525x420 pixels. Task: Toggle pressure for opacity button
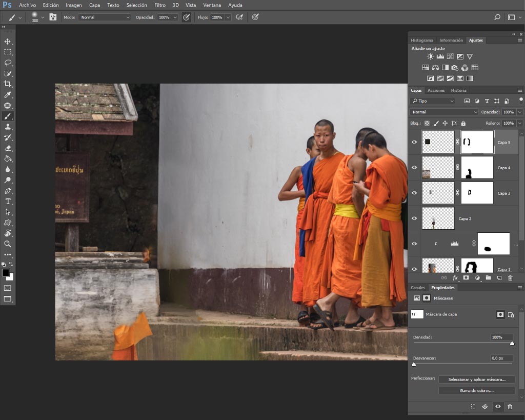[x=187, y=17]
